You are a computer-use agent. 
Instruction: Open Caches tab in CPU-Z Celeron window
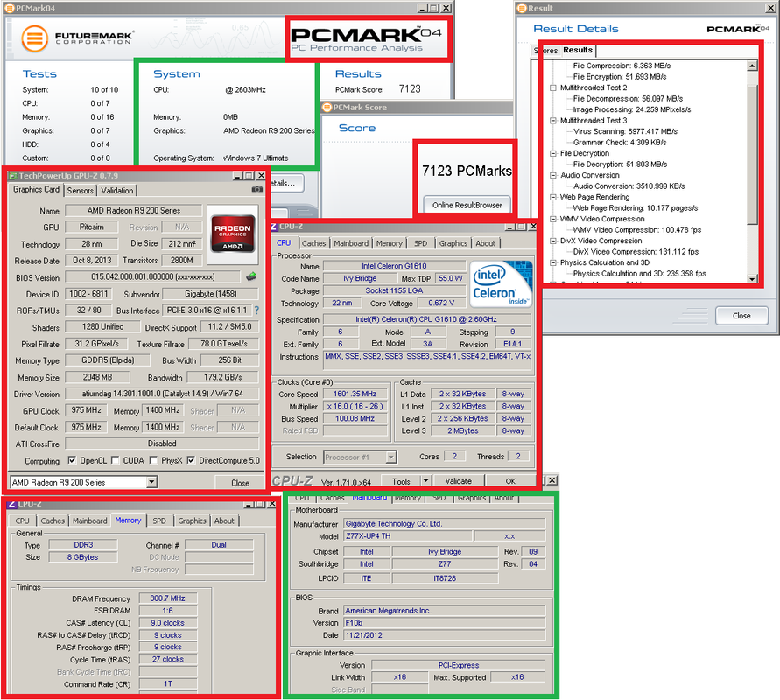313,243
